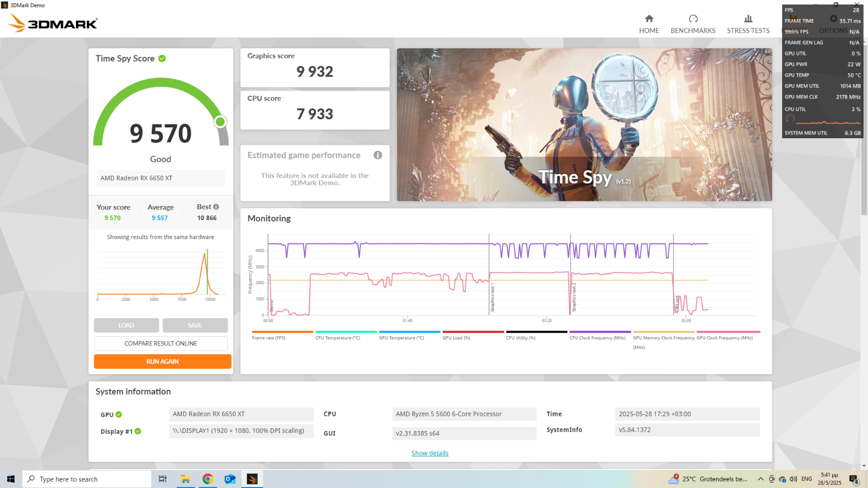Click best score 10 866
The image size is (868, 488).
pos(207,218)
